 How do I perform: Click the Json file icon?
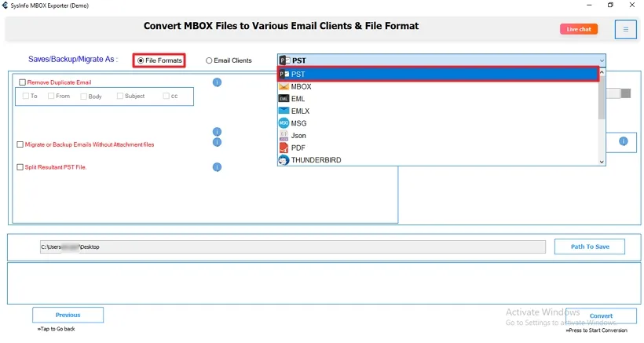point(284,135)
